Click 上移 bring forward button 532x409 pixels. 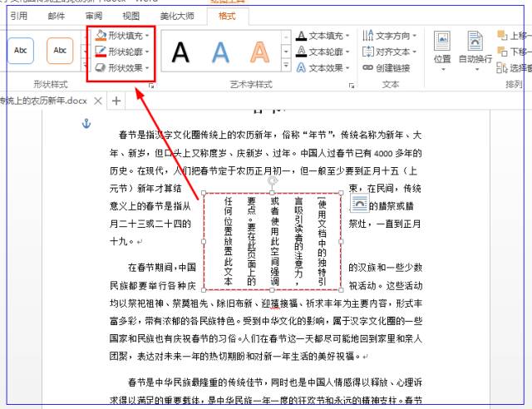(x=514, y=35)
